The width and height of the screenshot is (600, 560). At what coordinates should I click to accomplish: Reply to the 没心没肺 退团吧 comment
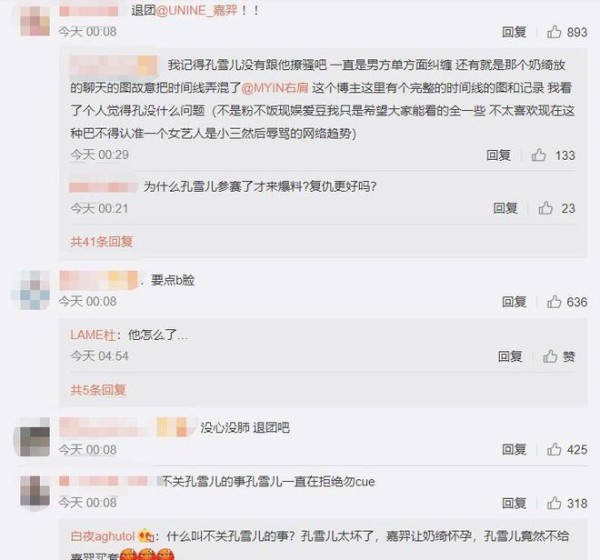(x=514, y=449)
